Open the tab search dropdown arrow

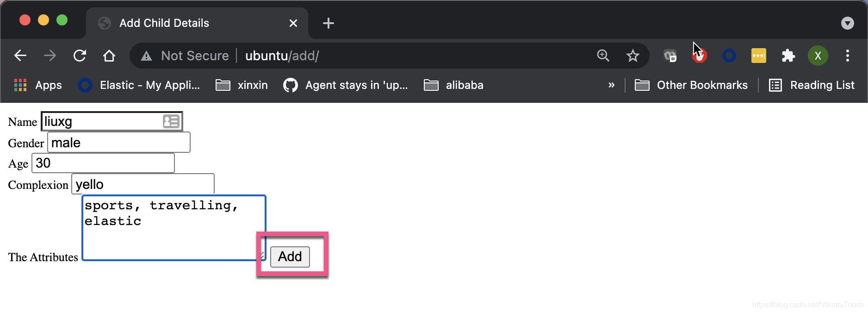pos(847,23)
